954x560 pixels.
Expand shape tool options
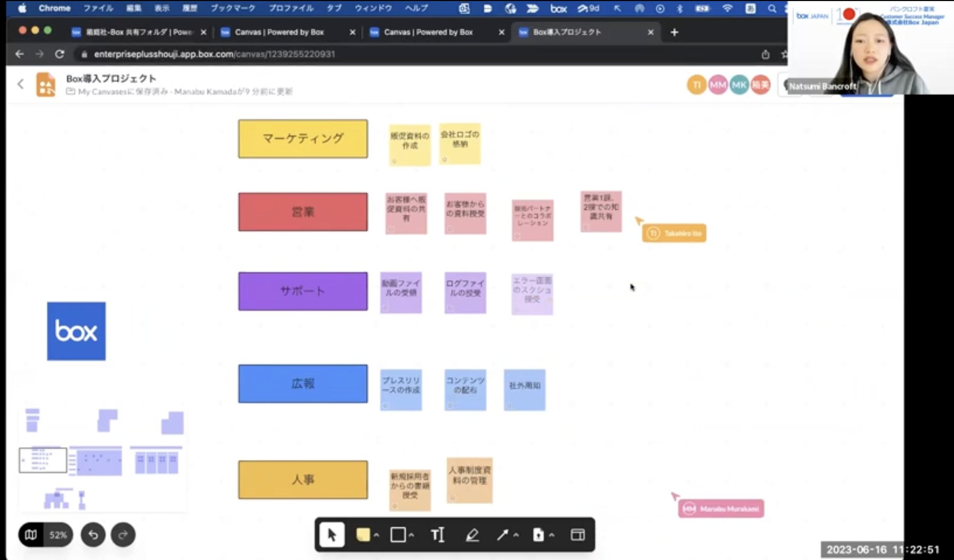(x=412, y=535)
